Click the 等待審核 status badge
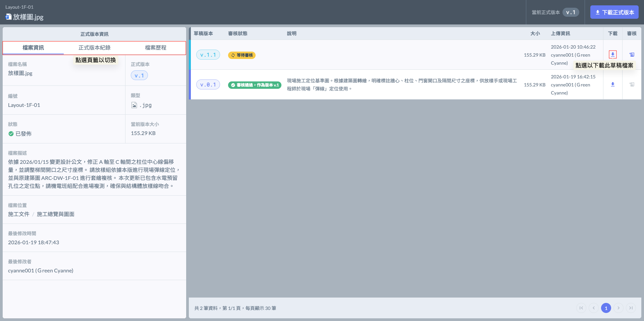 point(242,55)
